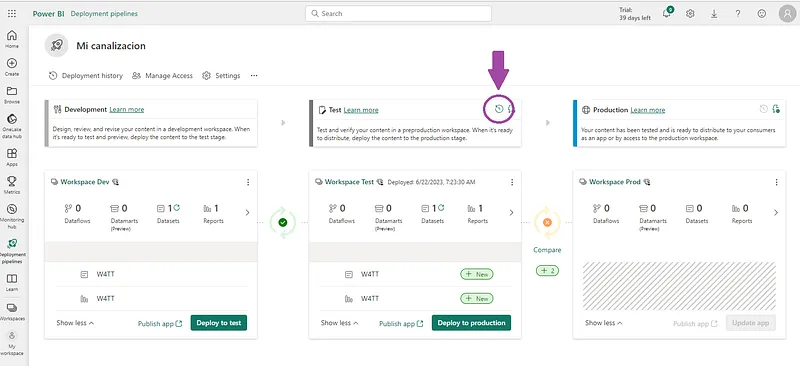Open Deployment history
Image resolution: width=800 pixels, height=366 pixels.
tap(86, 76)
